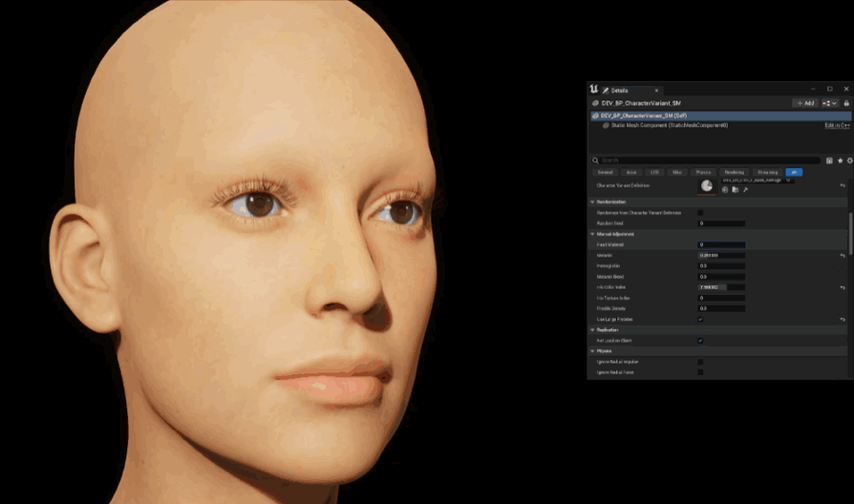Open the Character Variant Definition asset dropdown
Image resolution: width=854 pixels, height=504 pixels.
click(757, 180)
